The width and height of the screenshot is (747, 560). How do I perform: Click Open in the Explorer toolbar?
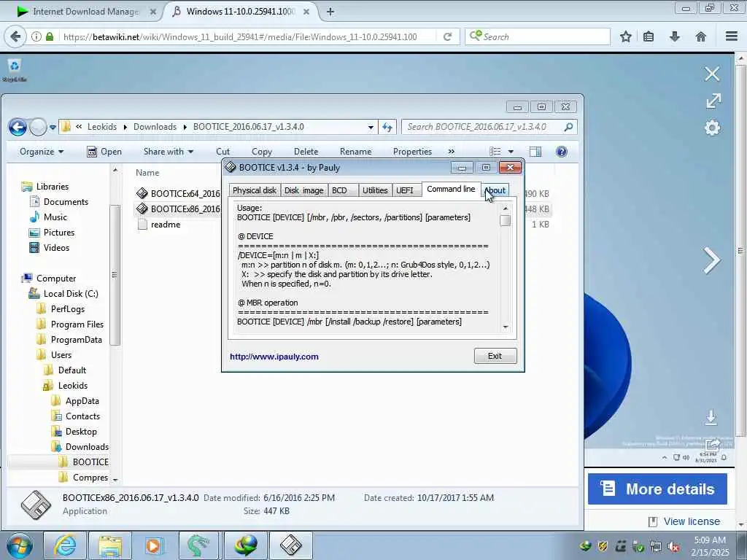click(x=104, y=152)
